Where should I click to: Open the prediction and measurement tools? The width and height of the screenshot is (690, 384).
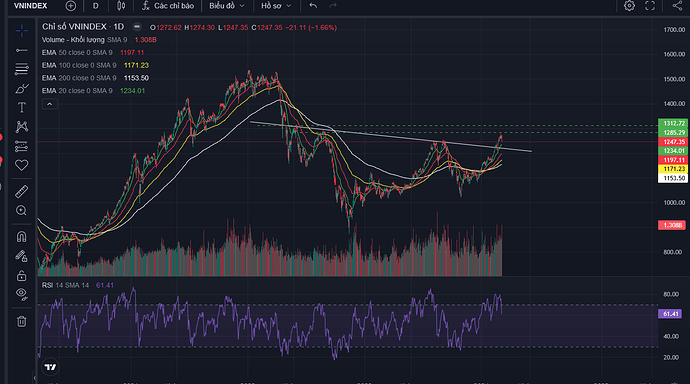point(22,146)
